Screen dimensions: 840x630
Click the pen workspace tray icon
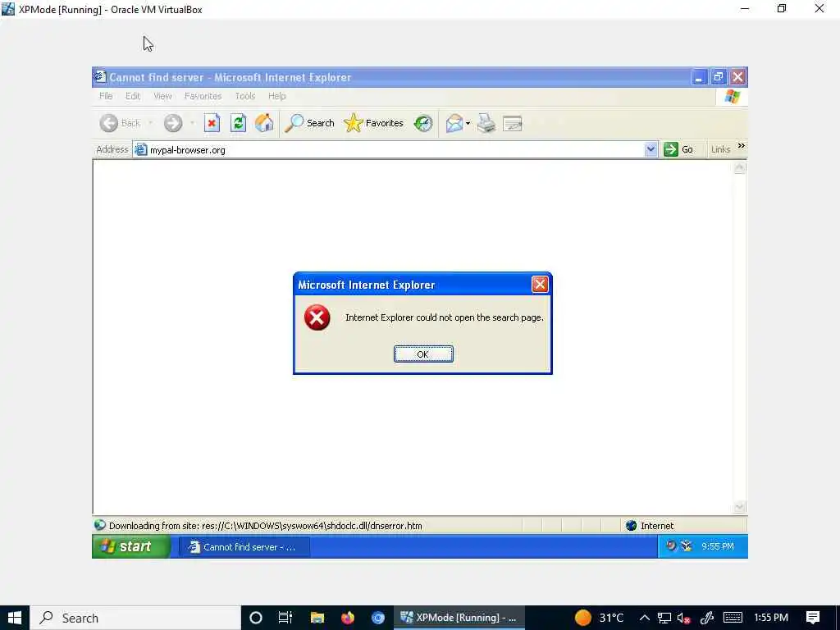[707, 618]
